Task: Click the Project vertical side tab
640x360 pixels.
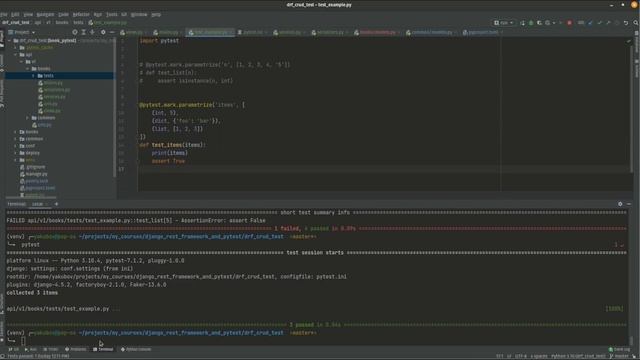Action: (x=2, y=39)
